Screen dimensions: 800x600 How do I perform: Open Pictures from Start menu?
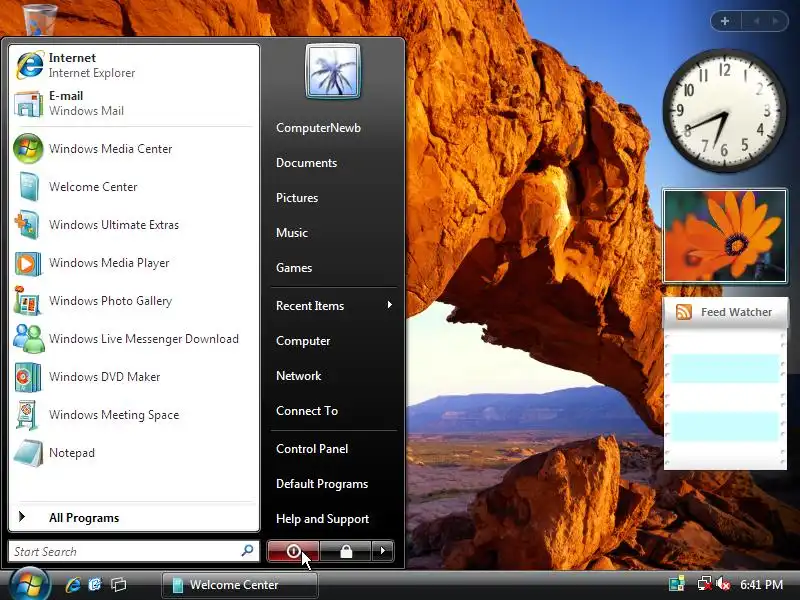[297, 198]
